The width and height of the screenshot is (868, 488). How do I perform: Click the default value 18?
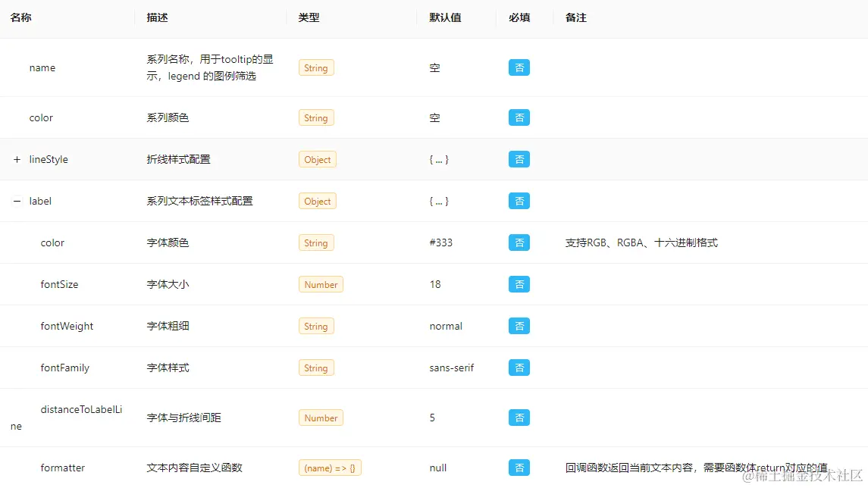(x=435, y=284)
